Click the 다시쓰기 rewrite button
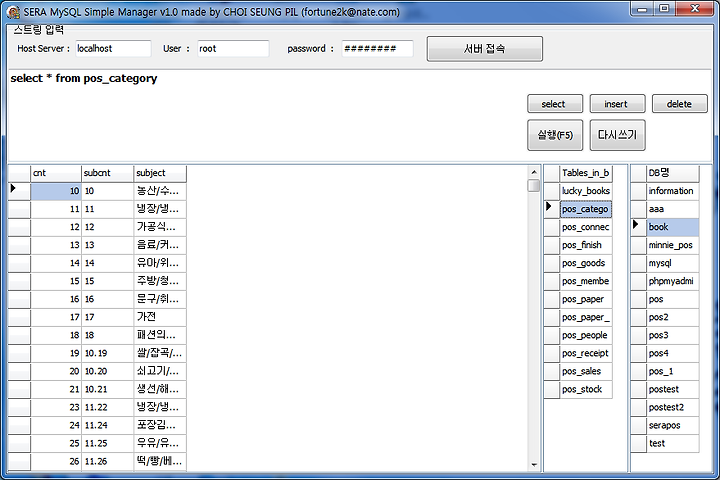Image resolution: width=720 pixels, height=480 pixels. pyautogui.click(x=617, y=135)
